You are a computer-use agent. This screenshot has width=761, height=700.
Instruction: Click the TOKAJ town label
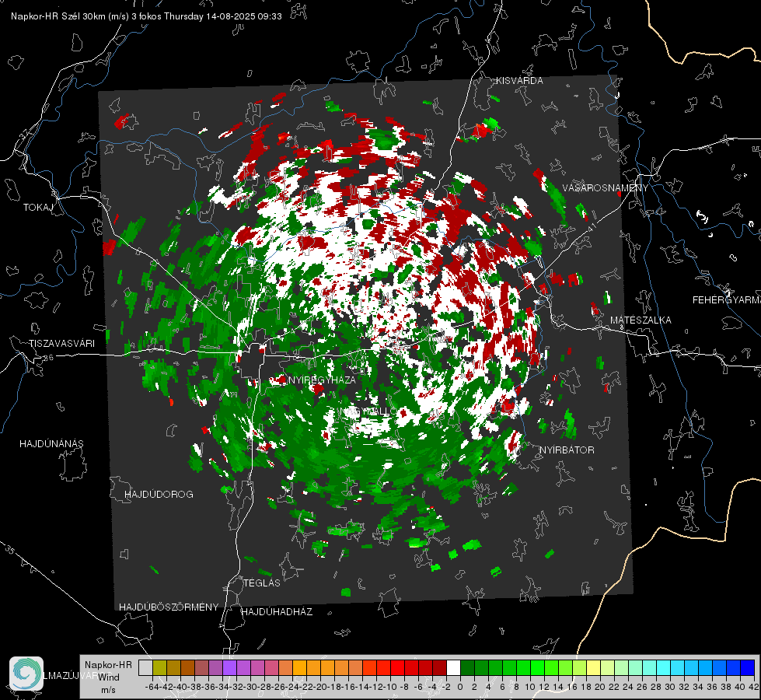(38, 208)
